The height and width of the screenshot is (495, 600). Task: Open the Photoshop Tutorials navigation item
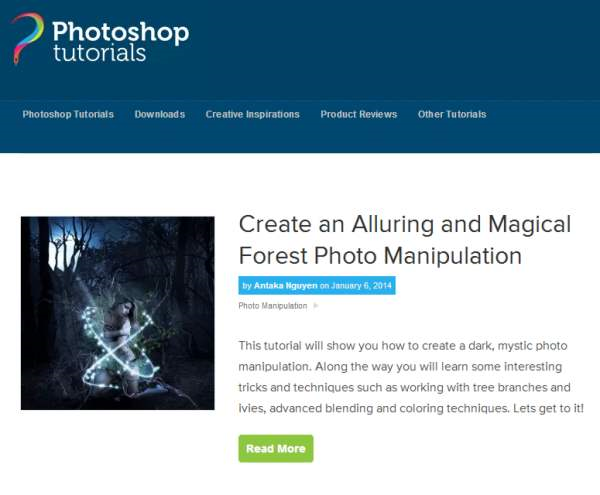(68, 114)
